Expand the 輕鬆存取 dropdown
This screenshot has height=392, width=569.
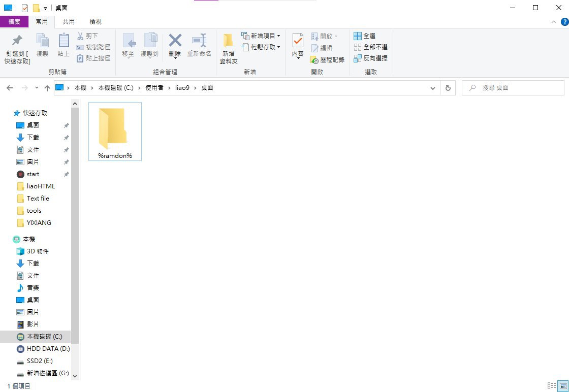point(261,47)
